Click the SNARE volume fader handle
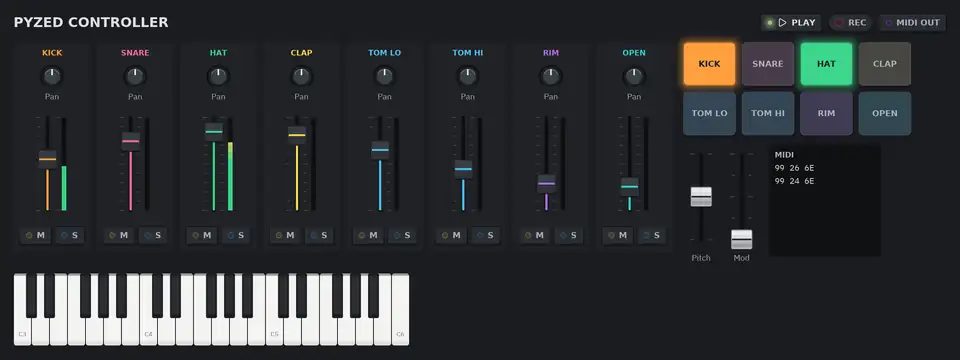960x360 pixels. tap(130, 141)
